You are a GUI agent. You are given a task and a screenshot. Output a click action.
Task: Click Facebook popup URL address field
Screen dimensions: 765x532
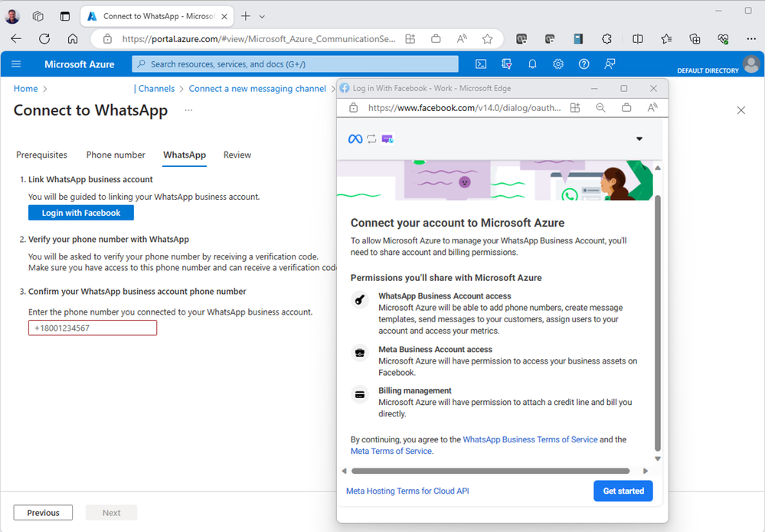464,108
